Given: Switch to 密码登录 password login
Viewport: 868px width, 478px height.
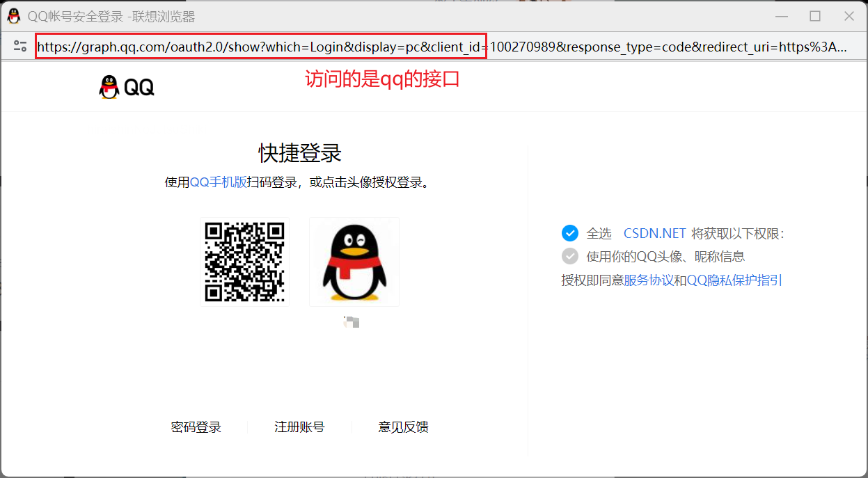Looking at the screenshot, I should click(x=196, y=427).
